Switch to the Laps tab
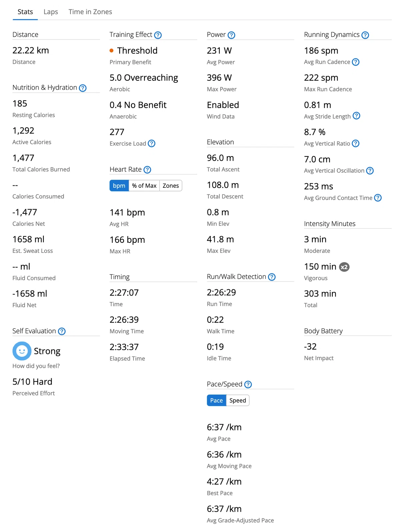400x532 pixels. (51, 12)
